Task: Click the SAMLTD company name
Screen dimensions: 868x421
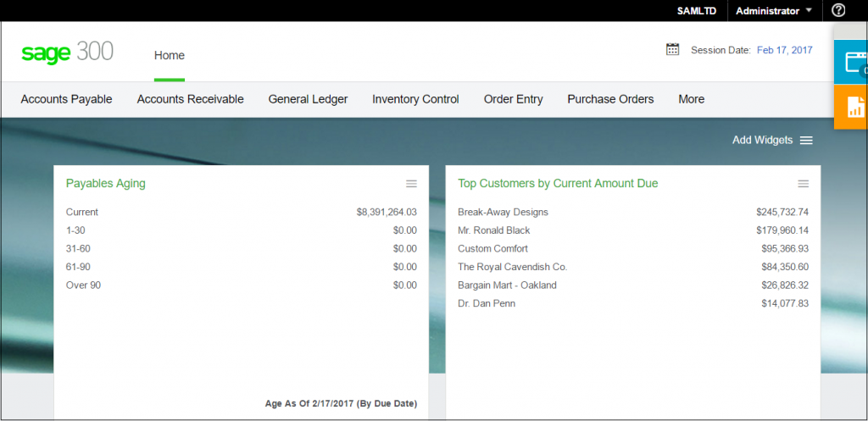Action: 697,11
